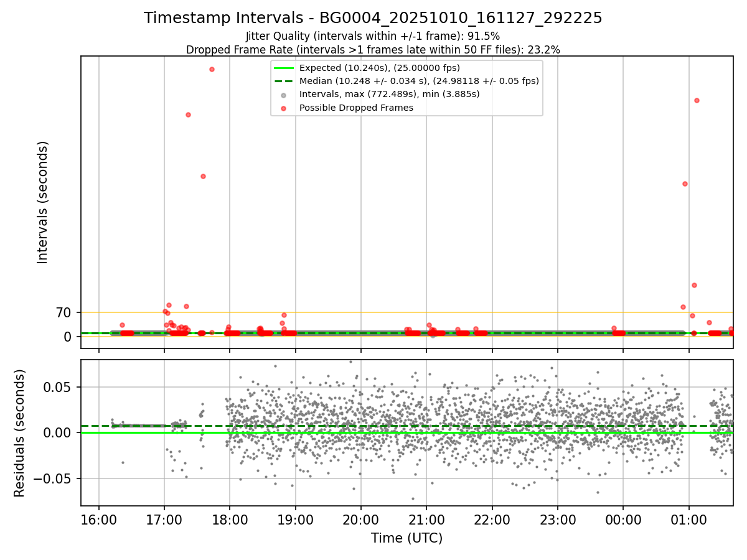Select the plot title 'Timestamp Intervals - BG0004_20251010_161127_292225'
This screenshot has height=560, width=747.
tap(373, 18)
